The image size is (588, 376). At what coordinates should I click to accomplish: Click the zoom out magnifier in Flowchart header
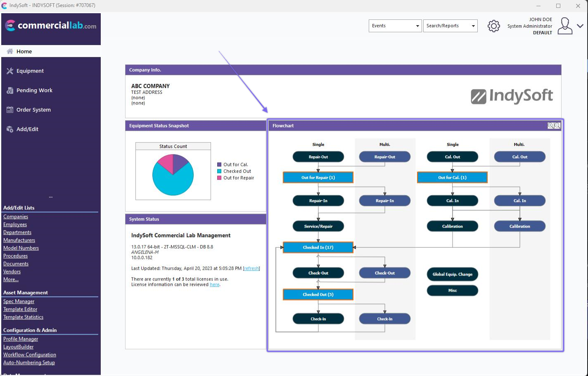(557, 126)
